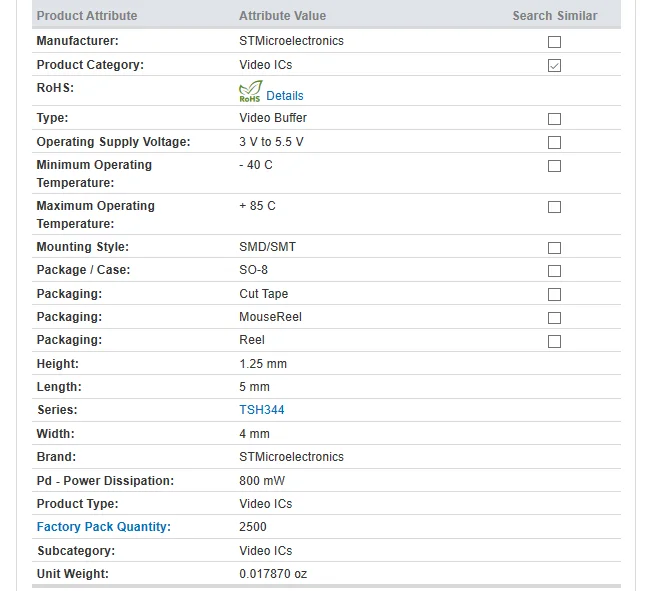Click the Video ICs value in Product Category row
Screen dimensions: 671x591
pos(266,65)
